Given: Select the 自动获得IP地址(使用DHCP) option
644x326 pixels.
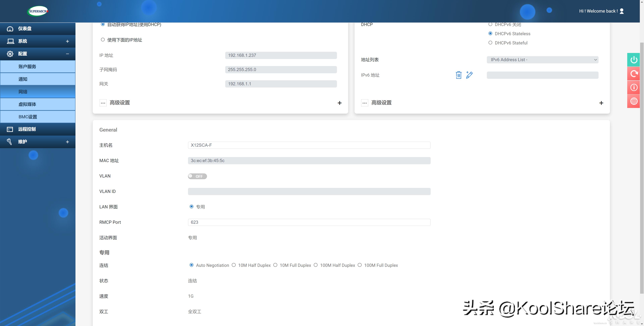Looking at the screenshot, I should pos(102,24).
